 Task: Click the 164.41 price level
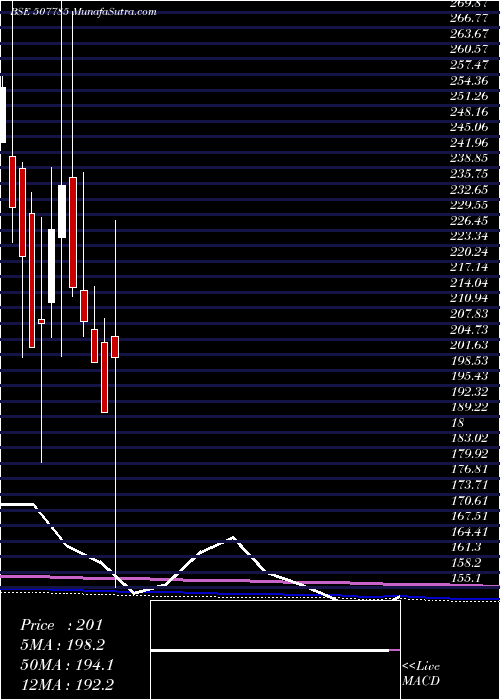point(470,532)
